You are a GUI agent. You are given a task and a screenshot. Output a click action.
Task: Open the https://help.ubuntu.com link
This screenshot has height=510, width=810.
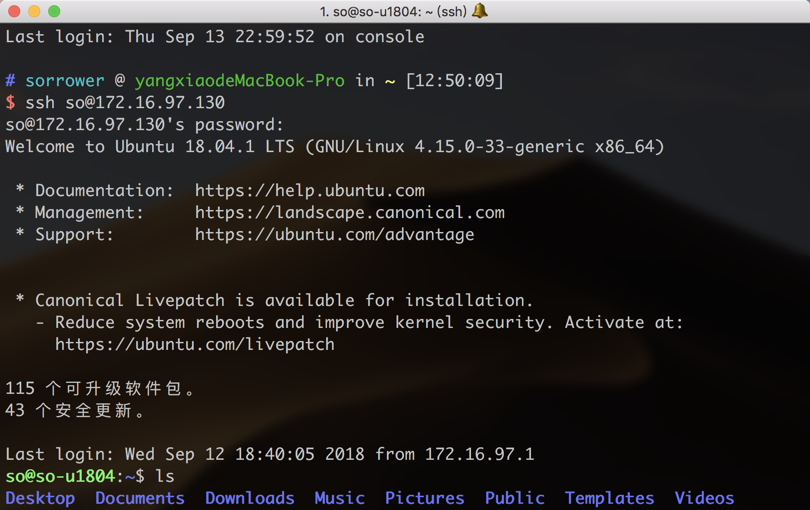(x=309, y=190)
